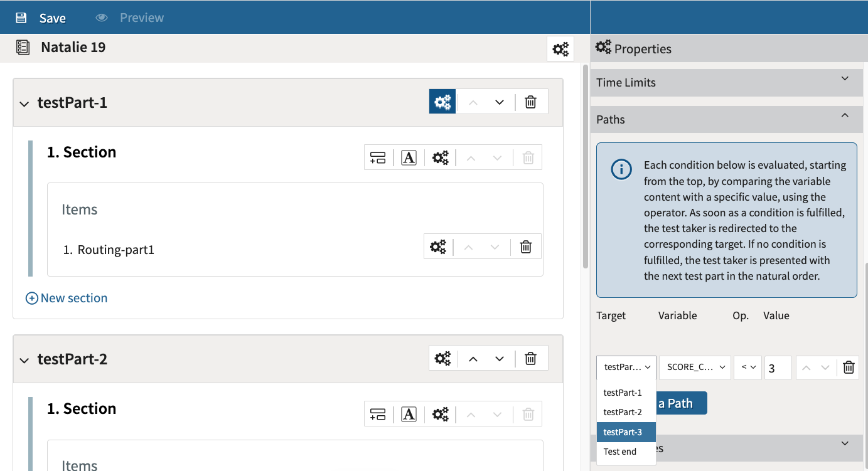Open testPart-2 section properties gear

[441, 414]
